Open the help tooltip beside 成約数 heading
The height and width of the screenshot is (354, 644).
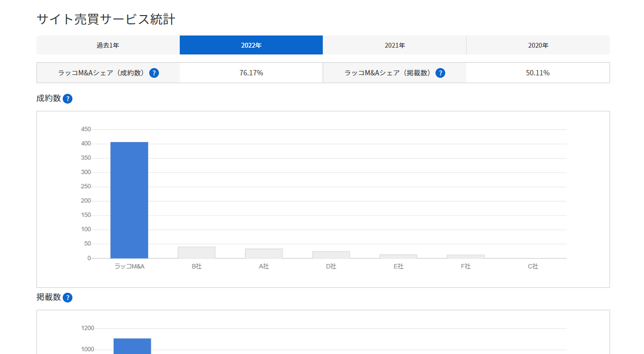(x=68, y=99)
